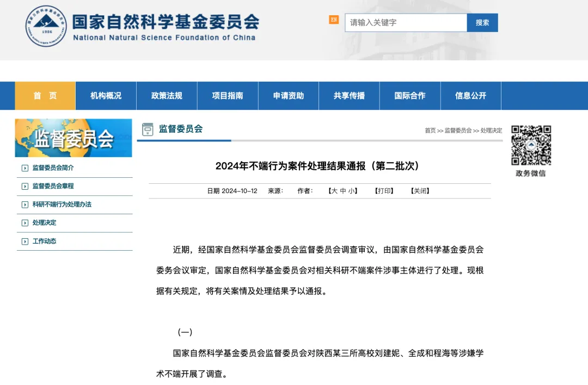Click arrow icon beside 处理决定
588x385 pixels.
click(24, 223)
